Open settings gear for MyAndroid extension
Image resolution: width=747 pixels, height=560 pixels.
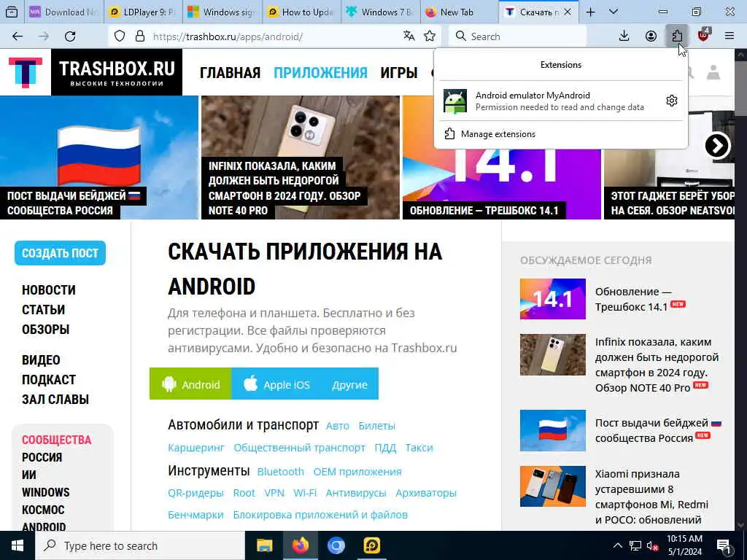[x=672, y=101]
